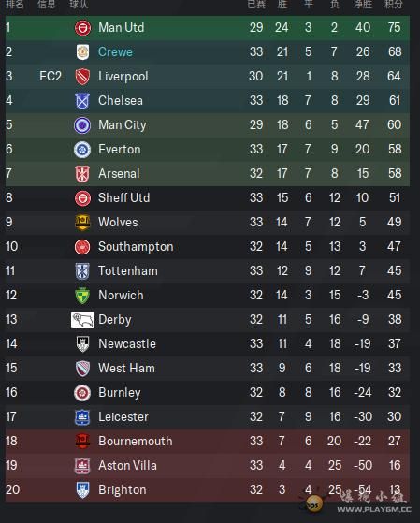Select the Tottenham team name
The height and width of the screenshot is (523, 420).
coord(128,271)
